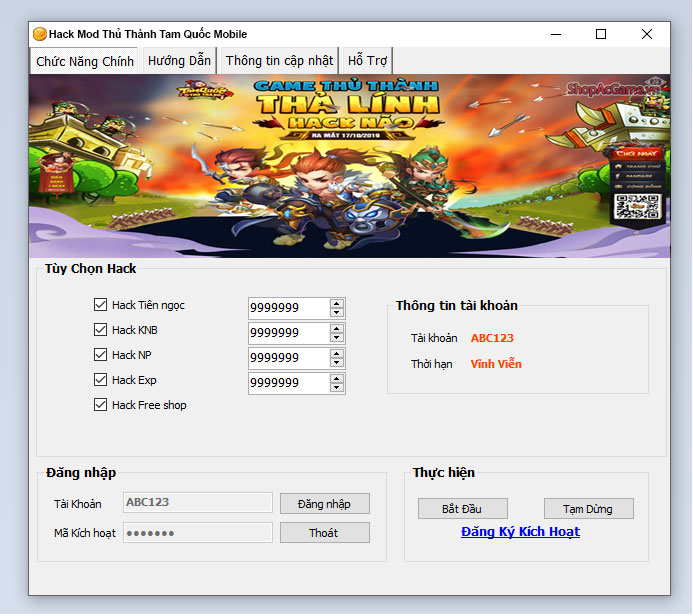Go to the Hỗ Trợ tab

pos(367,61)
